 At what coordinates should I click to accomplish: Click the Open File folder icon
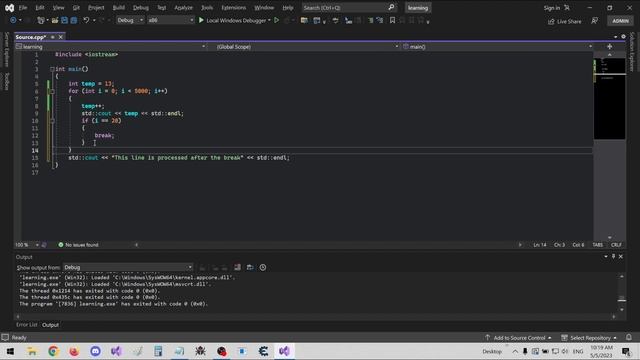coord(55,20)
